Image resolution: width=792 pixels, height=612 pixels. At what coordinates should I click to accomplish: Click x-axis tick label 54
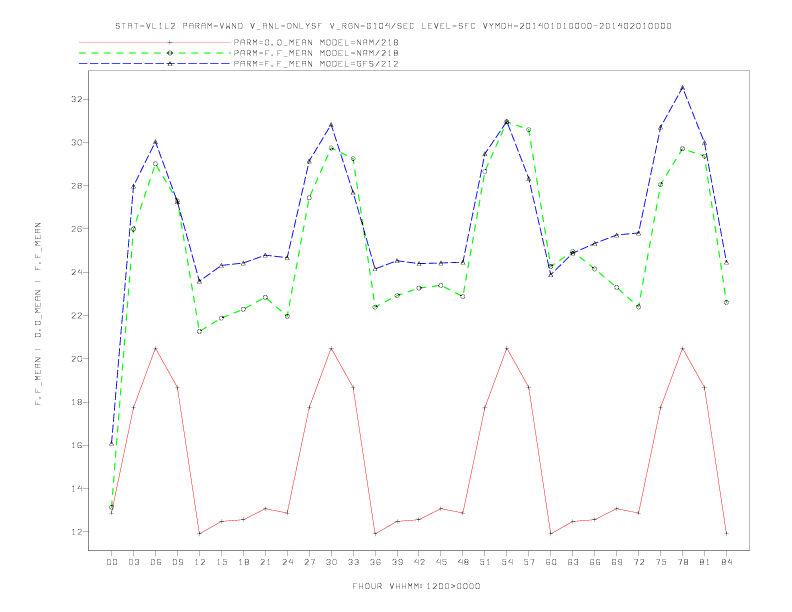(507, 562)
